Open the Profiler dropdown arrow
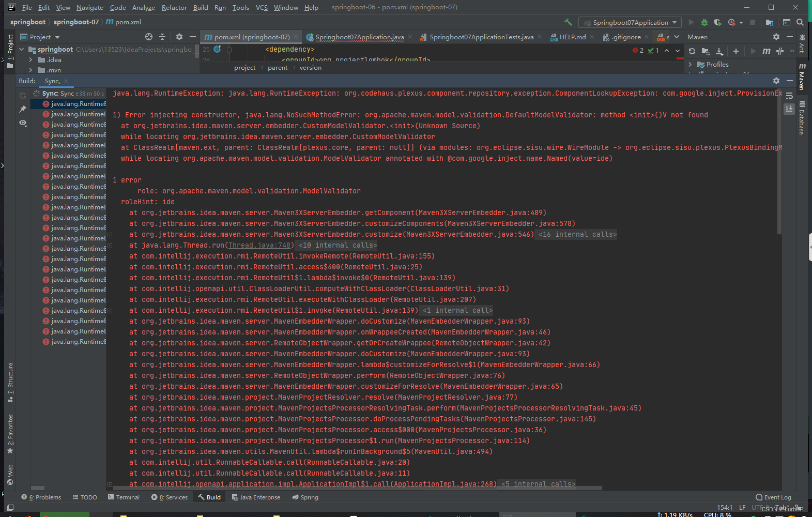The image size is (812, 517). click(741, 22)
